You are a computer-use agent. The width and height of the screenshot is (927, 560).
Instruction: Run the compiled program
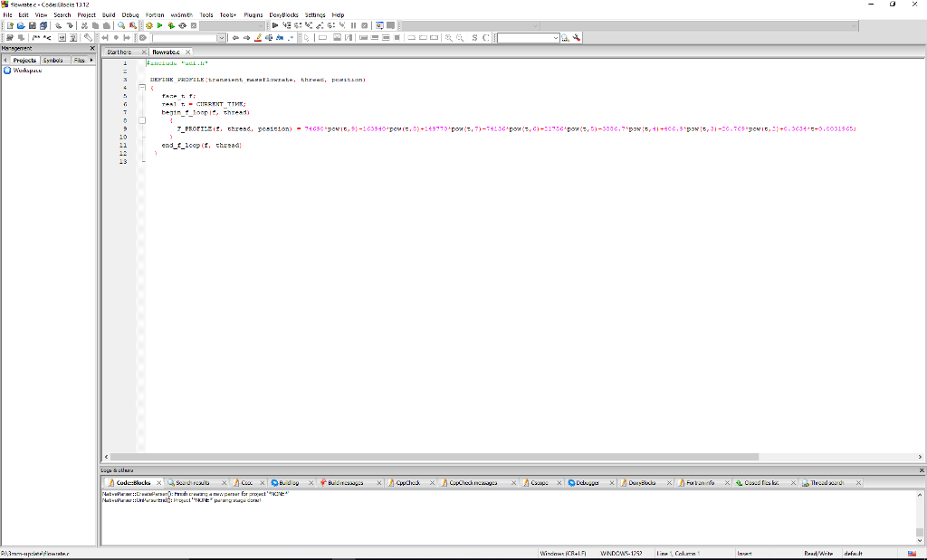point(159,25)
